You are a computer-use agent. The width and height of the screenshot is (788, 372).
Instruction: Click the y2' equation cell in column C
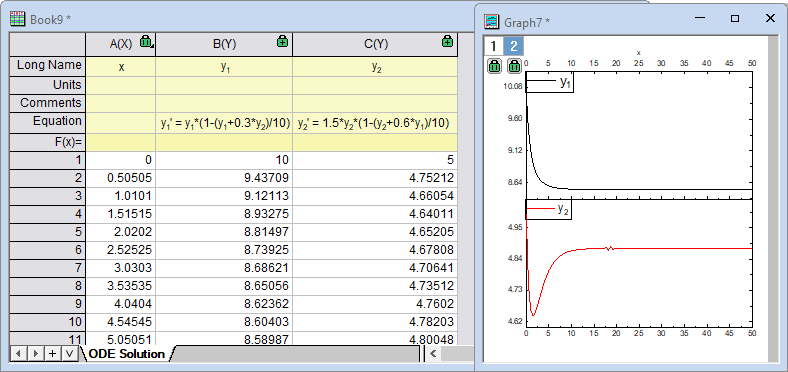375,123
